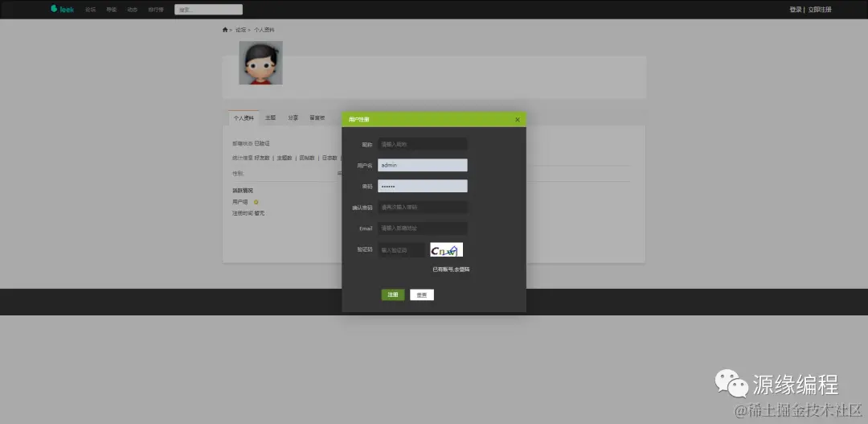Click the green 注册 button
This screenshot has height=424, width=868.
tap(393, 294)
